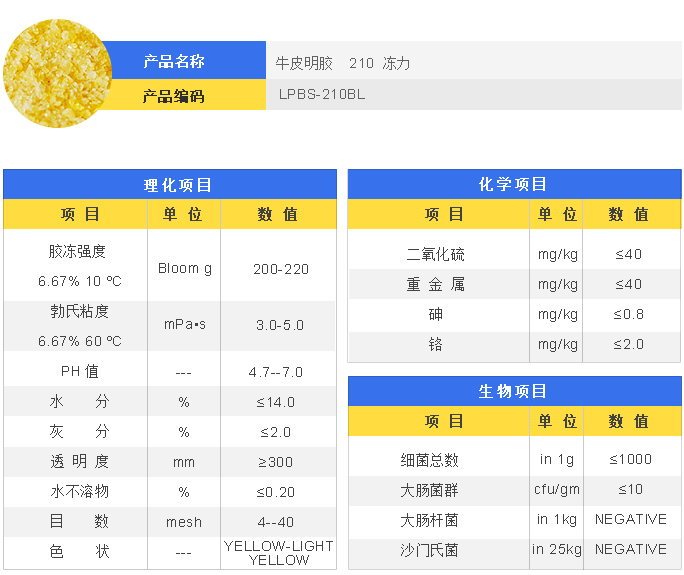The width and height of the screenshot is (684, 575).
Task: Select the Bloom g unit cell
Action: [x=184, y=269]
